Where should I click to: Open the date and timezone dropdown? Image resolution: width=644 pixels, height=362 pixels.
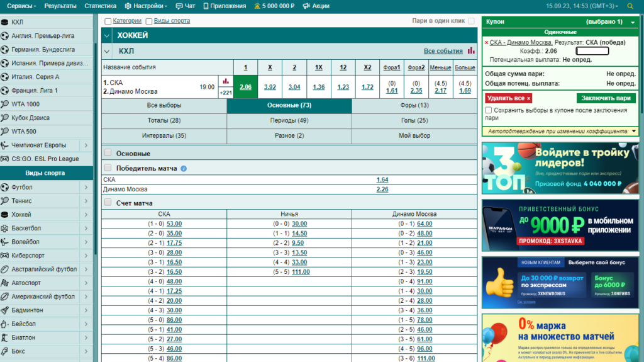(582, 6)
